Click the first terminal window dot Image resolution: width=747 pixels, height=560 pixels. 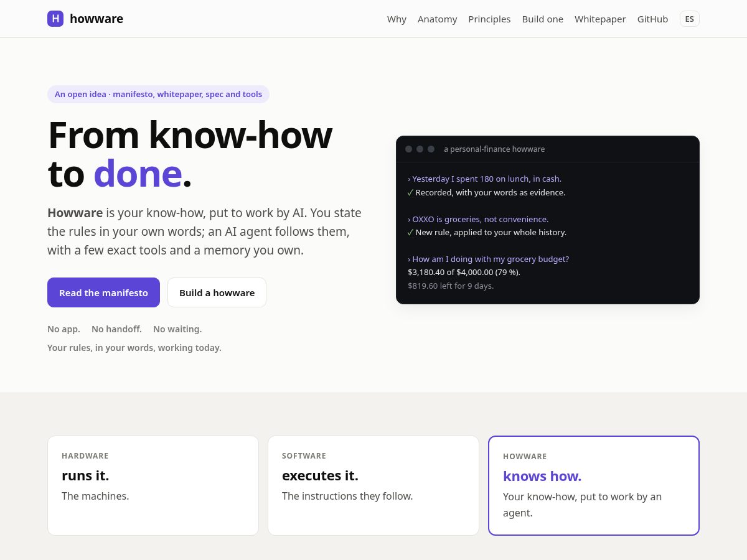point(408,149)
